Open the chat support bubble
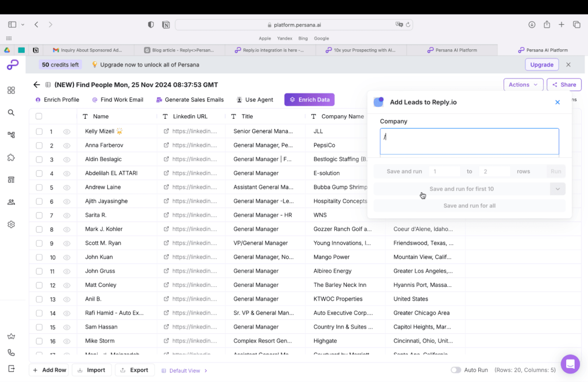 [570, 364]
